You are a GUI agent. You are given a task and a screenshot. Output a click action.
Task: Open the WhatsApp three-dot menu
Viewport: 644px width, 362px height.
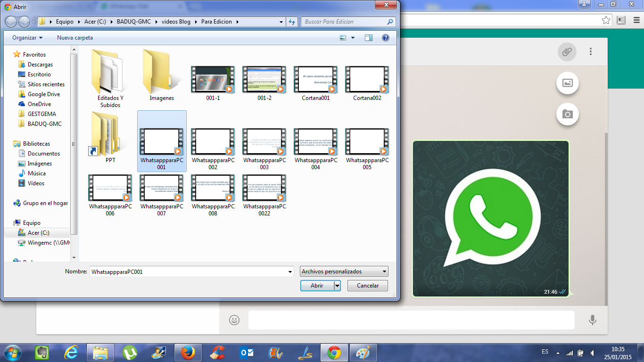[590, 52]
